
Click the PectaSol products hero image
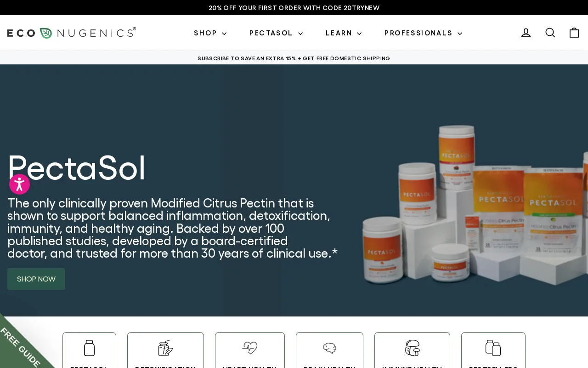tap(474, 205)
